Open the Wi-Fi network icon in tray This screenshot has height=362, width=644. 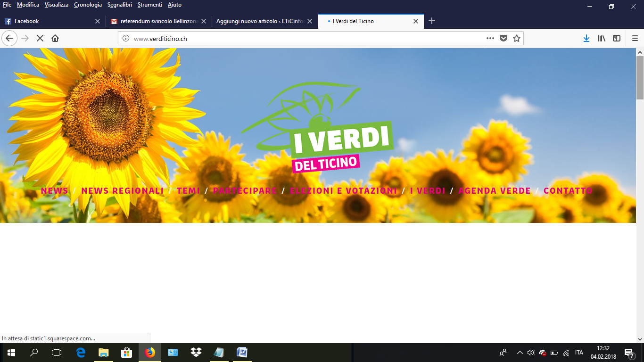point(566,353)
